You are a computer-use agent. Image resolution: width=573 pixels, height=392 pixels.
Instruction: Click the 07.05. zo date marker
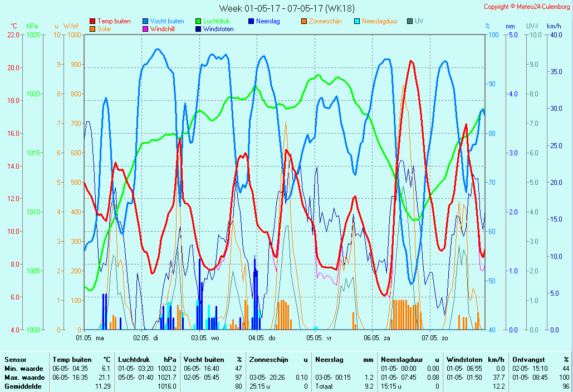tap(434, 338)
